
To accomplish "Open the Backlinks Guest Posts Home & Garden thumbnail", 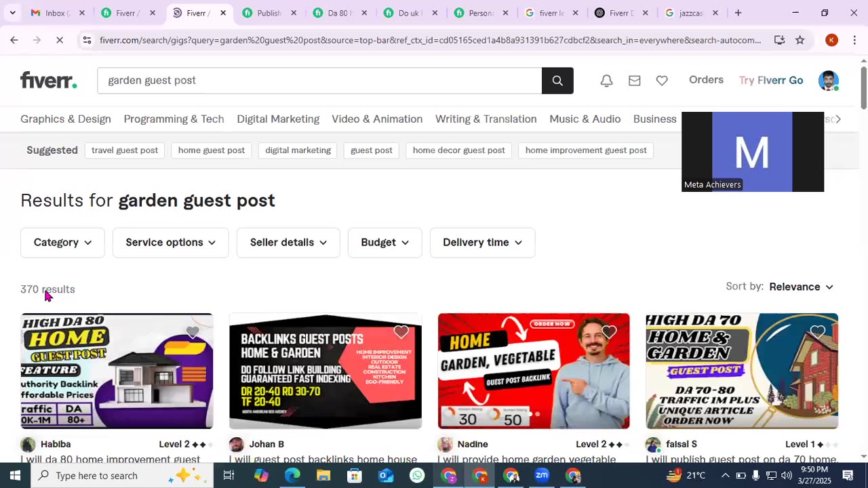I will 325,371.
